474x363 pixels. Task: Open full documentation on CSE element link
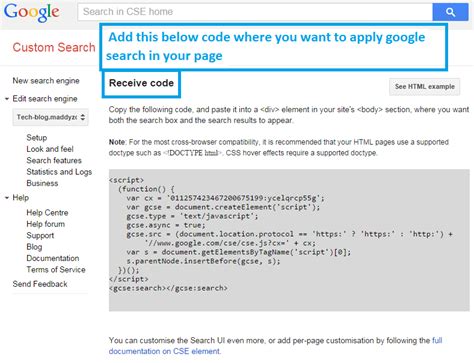tap(275, 346)
